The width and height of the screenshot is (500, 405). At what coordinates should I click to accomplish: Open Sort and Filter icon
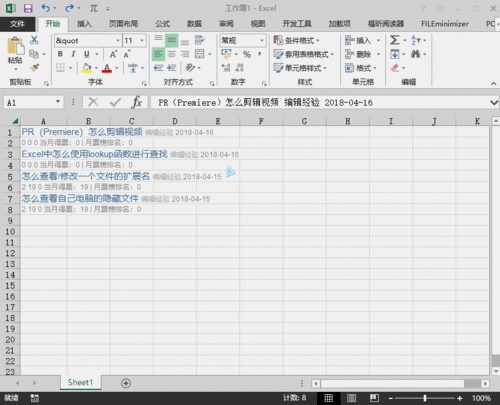click(416, 40)
